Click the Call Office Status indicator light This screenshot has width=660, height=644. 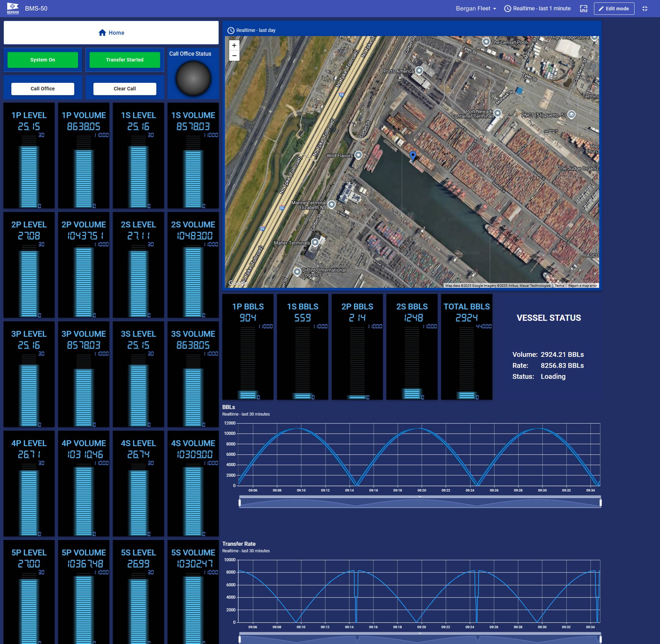point(193,79)
